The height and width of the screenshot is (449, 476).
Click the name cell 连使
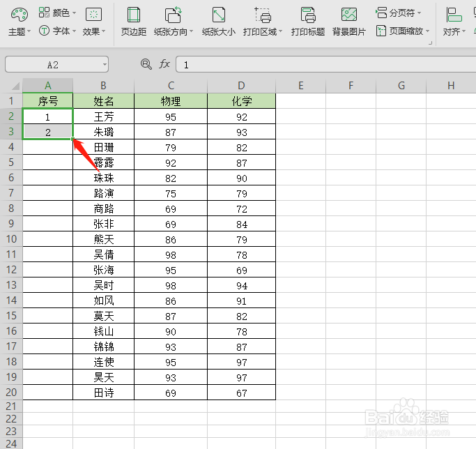104,362
